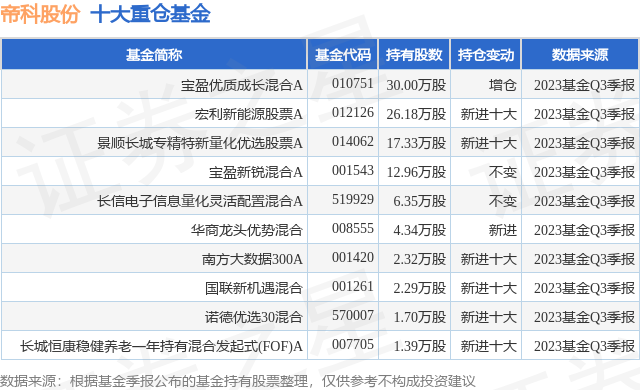Click 2023基金Q3季报 in the 001261 row
Image resolution: width=640 pixels, height=390 pixels.
584,288
